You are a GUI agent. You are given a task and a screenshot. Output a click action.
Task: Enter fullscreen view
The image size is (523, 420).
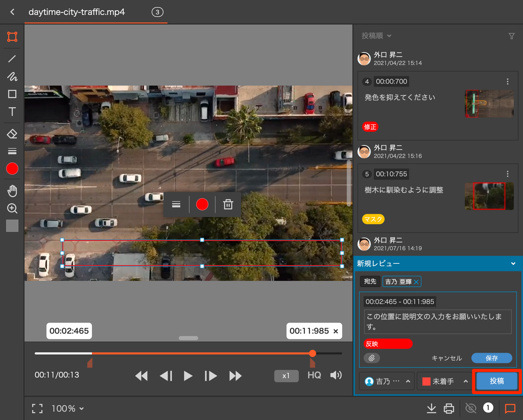(x=37, y=409)
